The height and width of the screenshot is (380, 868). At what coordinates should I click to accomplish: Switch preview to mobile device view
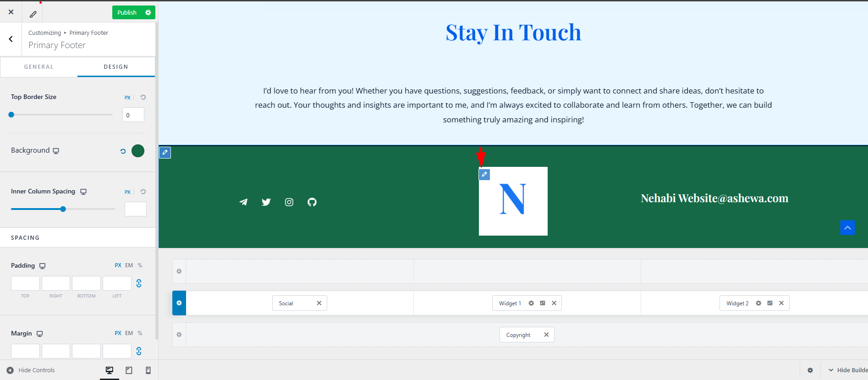(148, 370)
